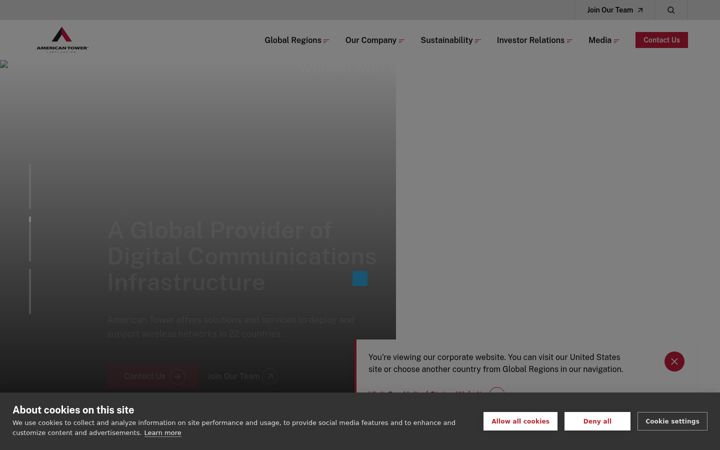Select the third slide indicator bar
This screenshot has width=720, height=450.
(30, 291)
